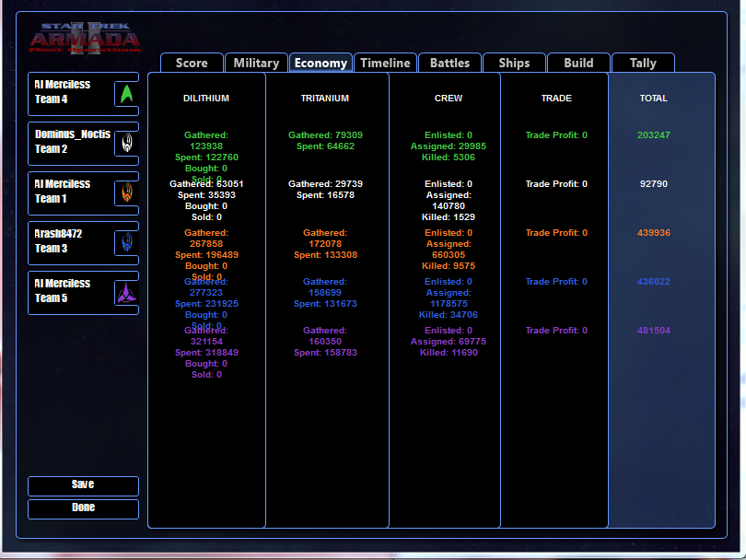This screenshot has width=746, height=560.
Task: Click the TOTAL column header
Action: (x=653, y=99)
